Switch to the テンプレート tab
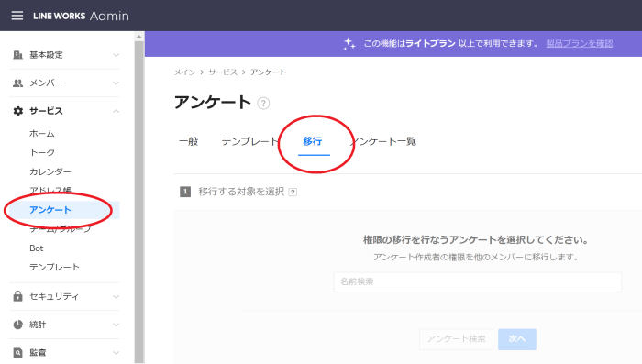This screenshot has width=642, height=364. [x=250, y=141]
